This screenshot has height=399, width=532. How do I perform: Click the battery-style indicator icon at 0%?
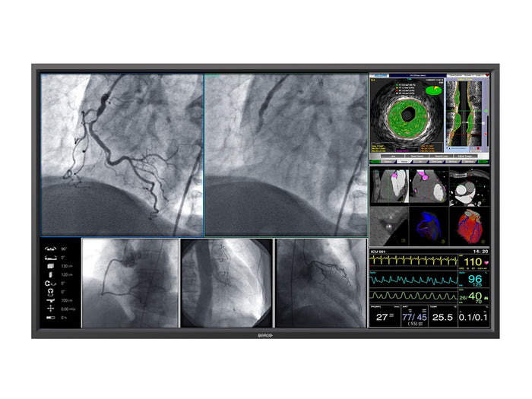coord(51,318)
